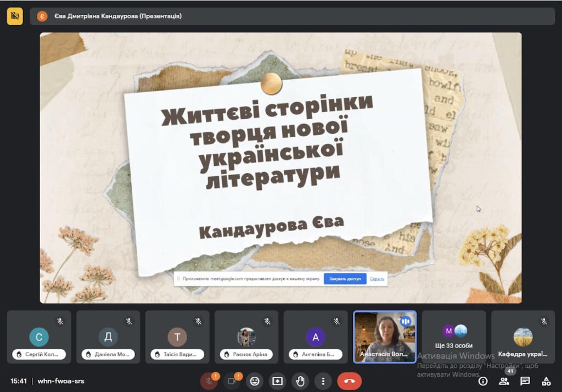The height and width of the screenshot is (392, 562).
Task: Raise hand in the meeting
Action: tap(300, 381)
